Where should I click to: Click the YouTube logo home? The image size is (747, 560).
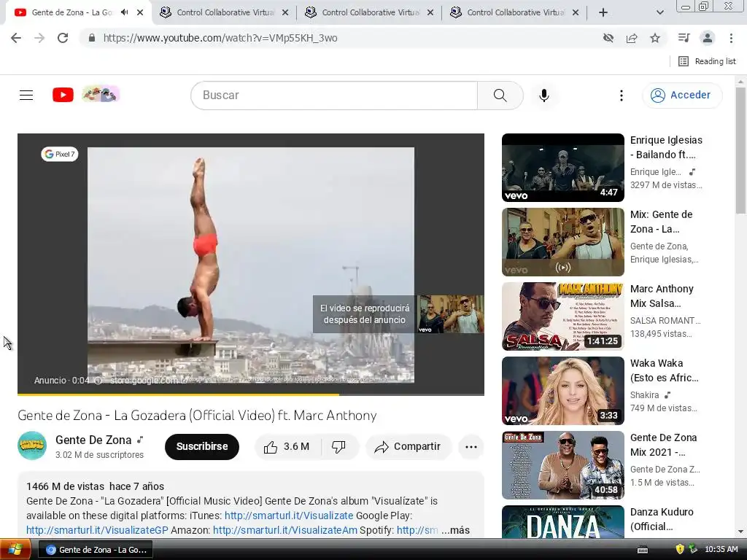coord(63,95)
